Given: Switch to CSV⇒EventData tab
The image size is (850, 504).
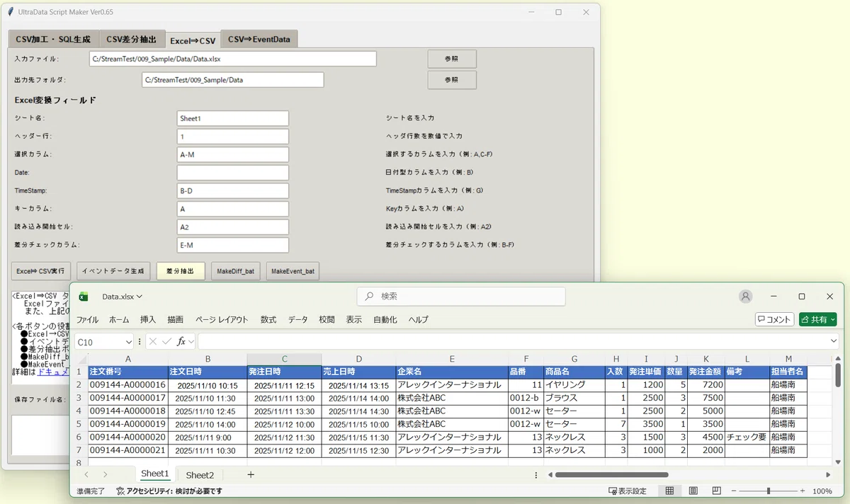Looking at the screenshot, I should [259, 40].
